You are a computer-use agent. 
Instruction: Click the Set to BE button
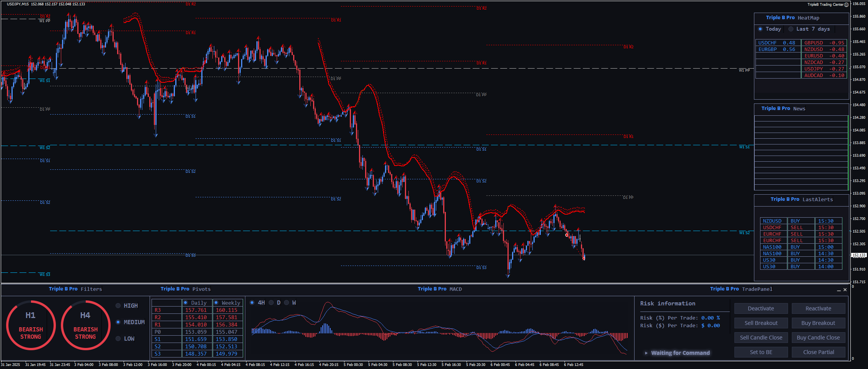(x=761, y=352)
